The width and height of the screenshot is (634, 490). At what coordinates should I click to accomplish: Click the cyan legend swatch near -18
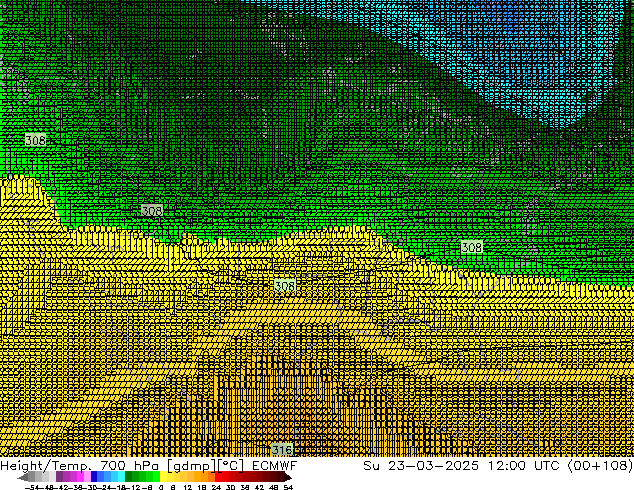pos(121,476)
